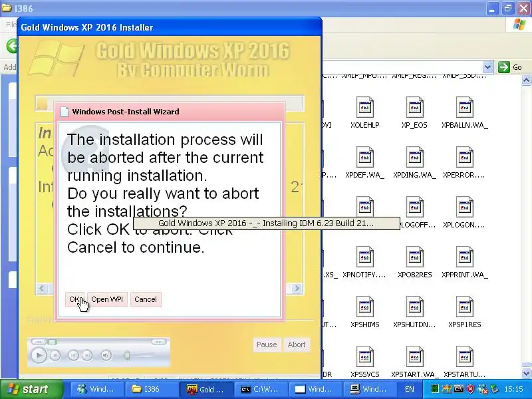532x399 pixels.
Task: Skip to next track in media player
Action: tap(87, 355)
